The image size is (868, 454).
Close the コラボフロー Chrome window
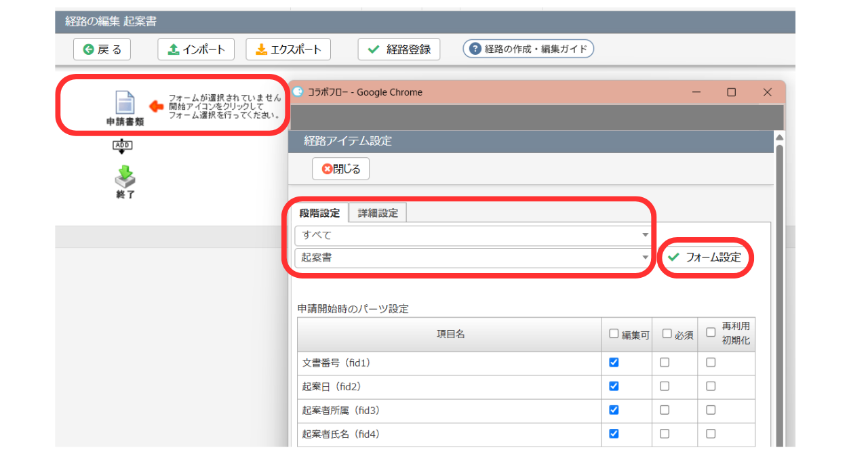[767, 92]
